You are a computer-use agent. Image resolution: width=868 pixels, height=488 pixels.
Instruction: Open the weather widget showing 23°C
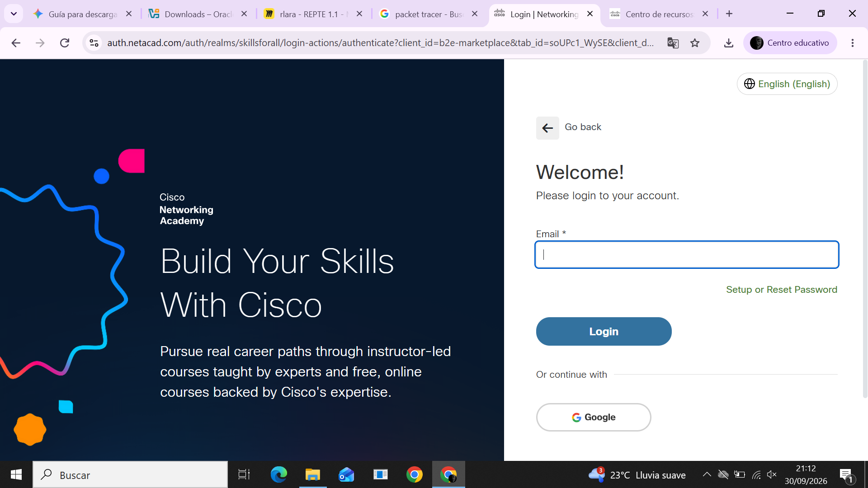(x=637, y=475)
